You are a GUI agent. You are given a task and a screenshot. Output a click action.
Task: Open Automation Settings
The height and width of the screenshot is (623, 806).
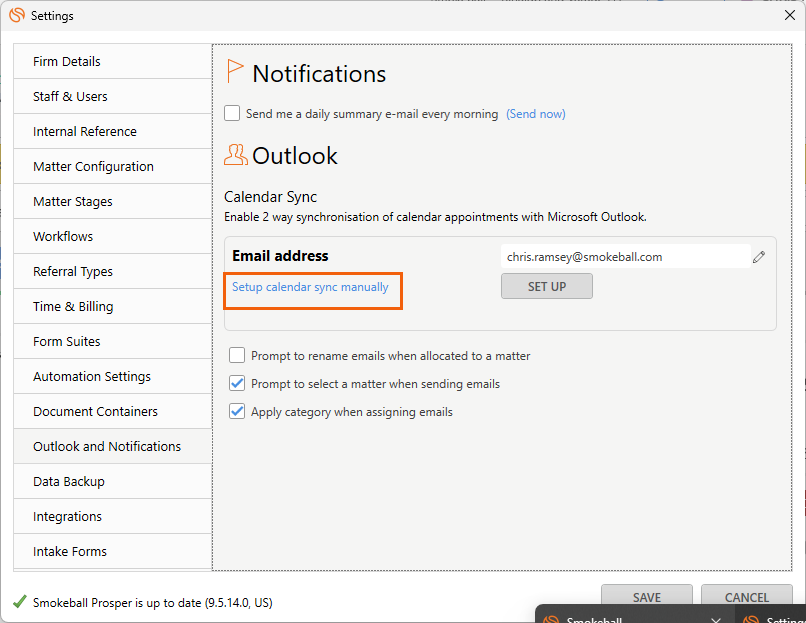(113, 376)
